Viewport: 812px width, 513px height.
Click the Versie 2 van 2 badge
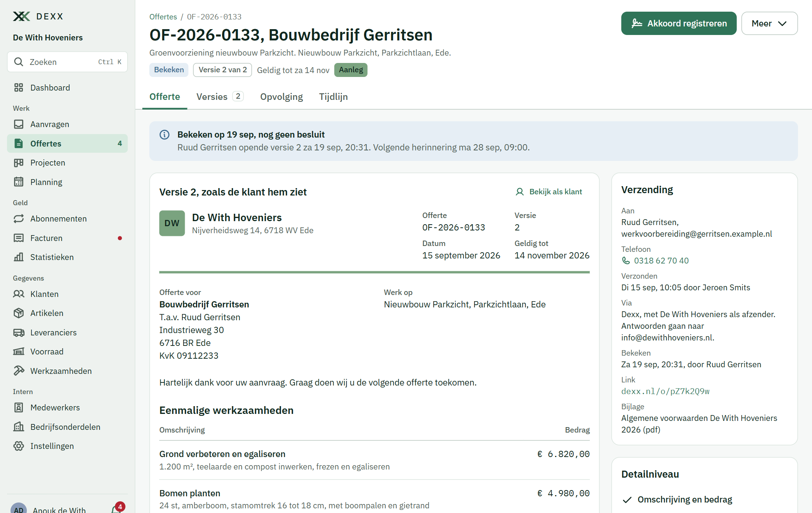point(222,70)
